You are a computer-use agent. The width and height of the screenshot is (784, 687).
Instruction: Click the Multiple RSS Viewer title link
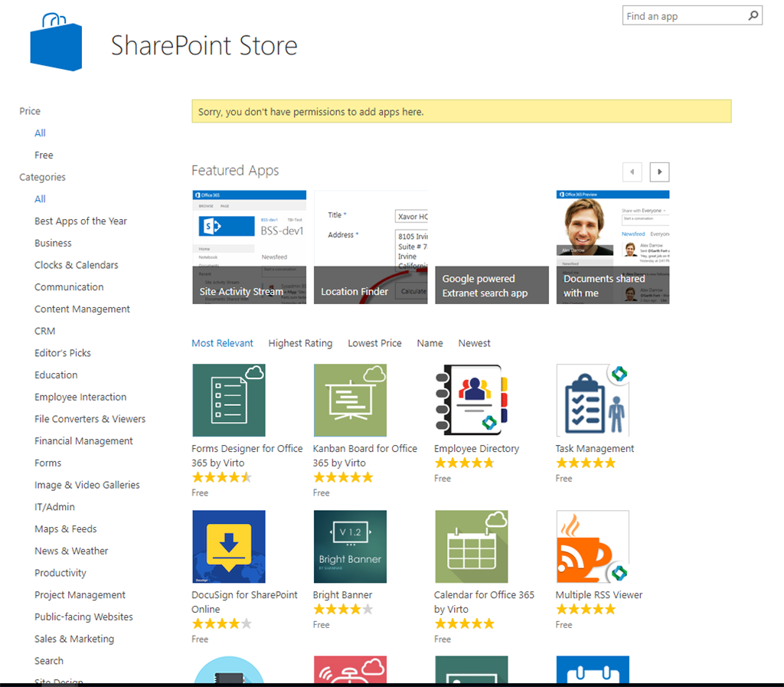[x=599, y=595]
